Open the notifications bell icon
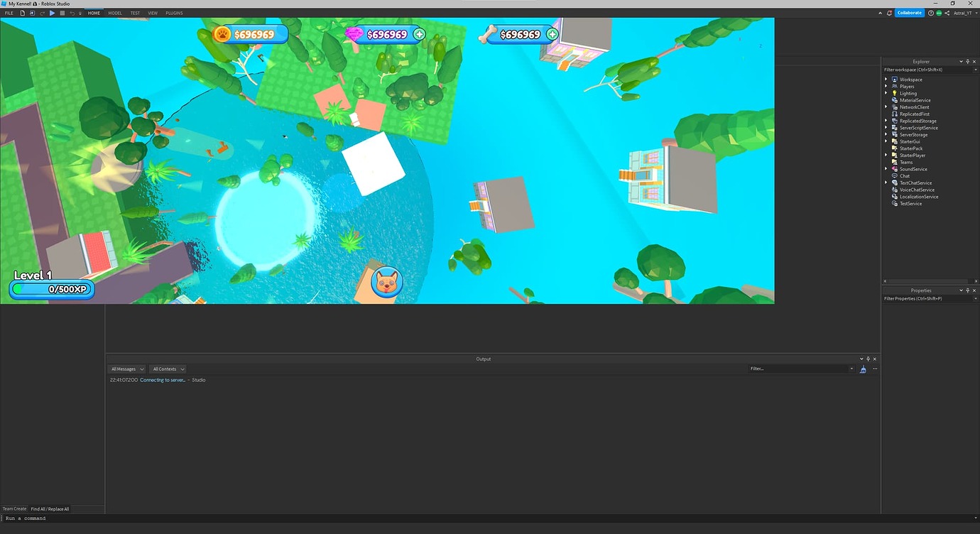The image size is (980, 534). coord(890,13)
